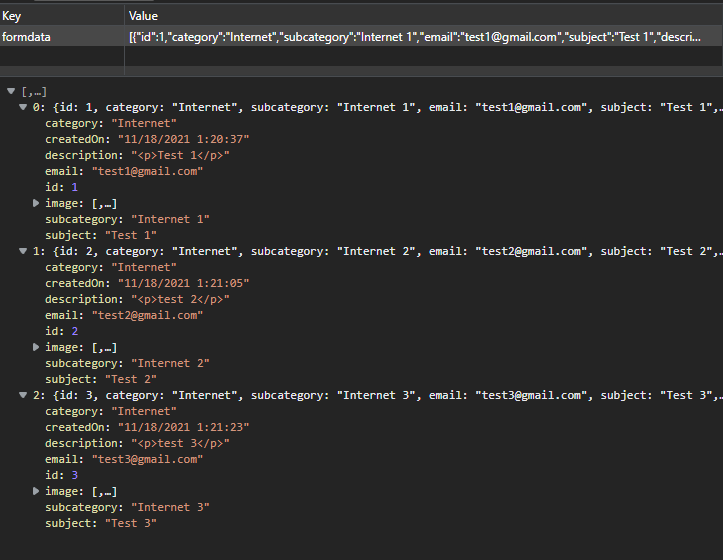Select subcategory "Internet 3" property line
The width and height of the screenshot is (723, 560).
pos(127,507)
